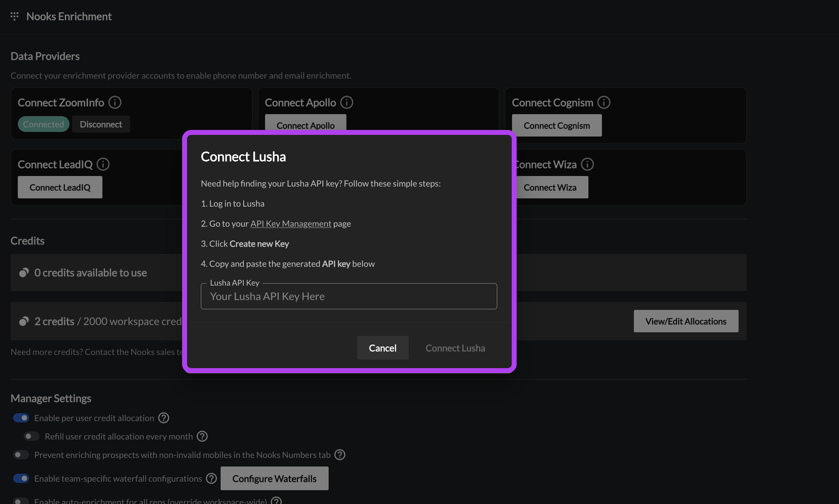Show info for Connect LeadIQ
Screen dimensions: 839x504
[103, 164]
